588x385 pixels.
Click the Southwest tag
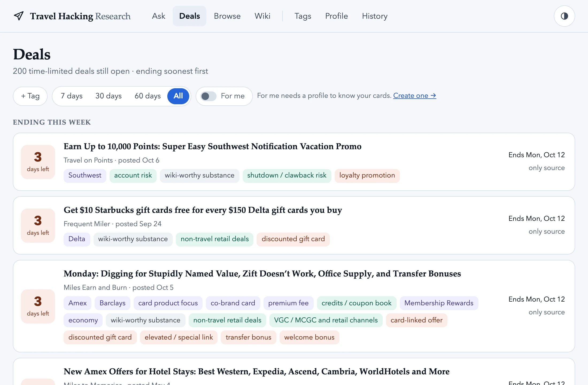coord(85,176)
